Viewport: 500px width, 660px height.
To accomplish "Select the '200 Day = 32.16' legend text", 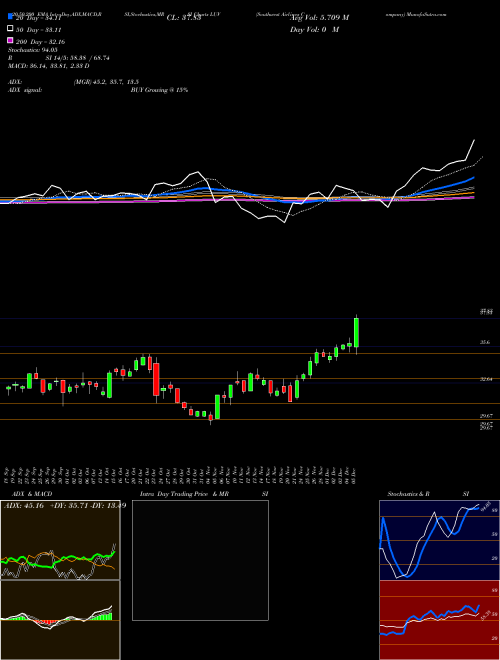I will pyautogui.click(x=40, y=42).
